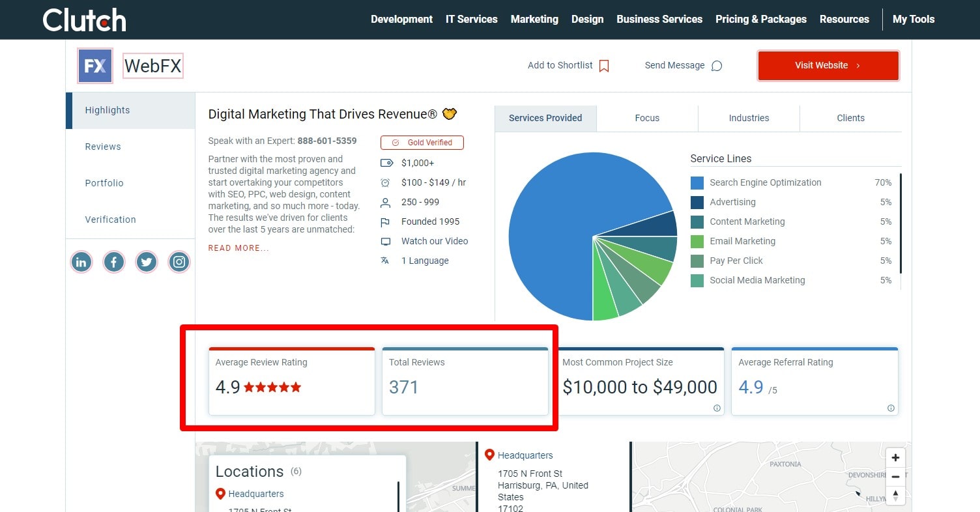The width and height of the screenshot is (980, 512).
Task: Open My Tools in the header
Action: click(x=914, y=20)
